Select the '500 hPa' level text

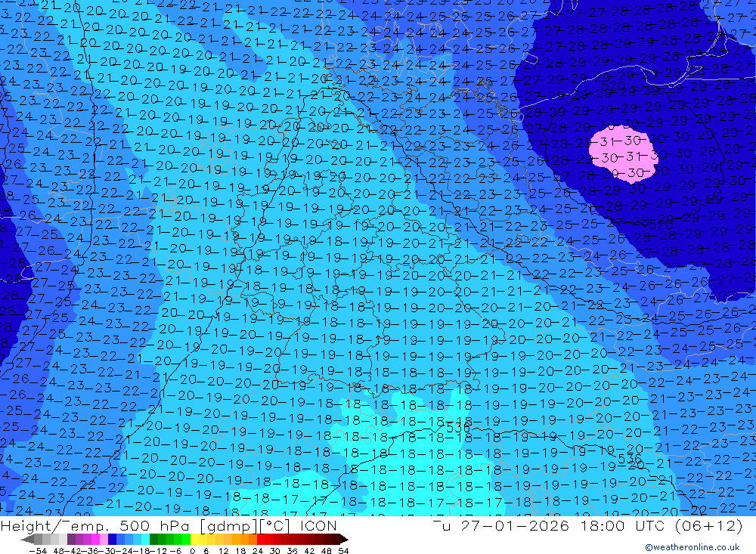[153, 525]
